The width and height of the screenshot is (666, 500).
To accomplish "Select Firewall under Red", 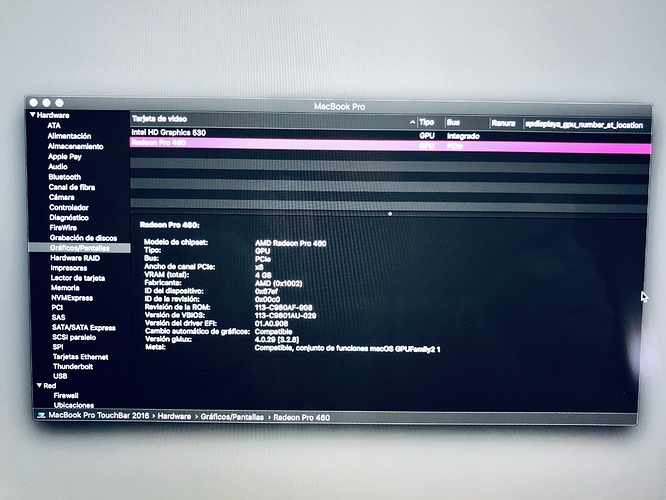I will click(66, 395).
